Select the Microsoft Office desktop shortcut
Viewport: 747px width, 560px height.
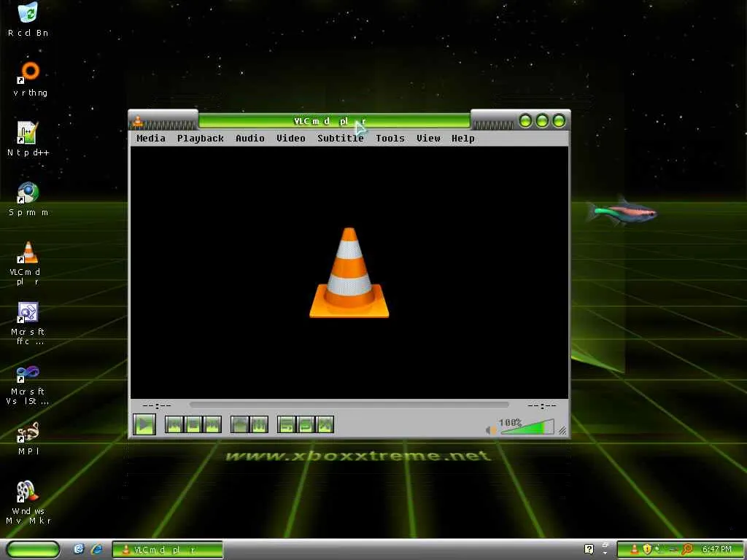click(28, 323)
